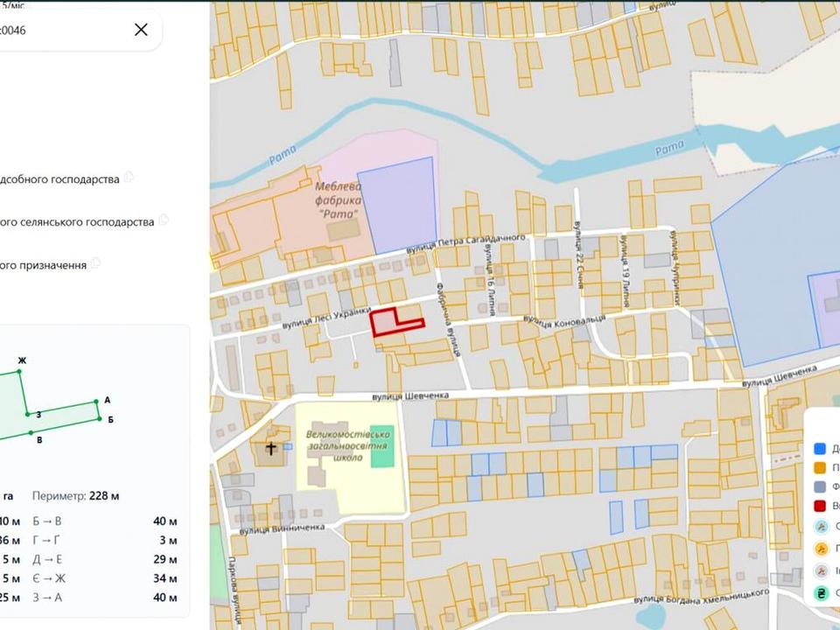Click vertex Ж on the parcel diagram

coord(19,371)
